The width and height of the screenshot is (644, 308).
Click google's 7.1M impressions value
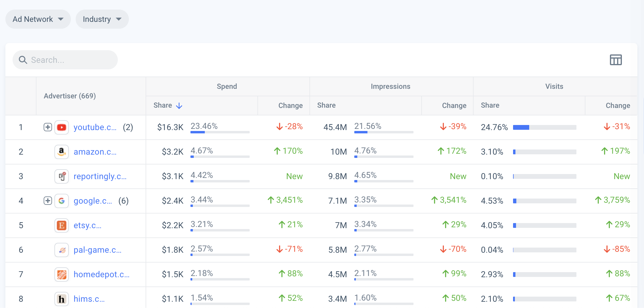point(338,201)
